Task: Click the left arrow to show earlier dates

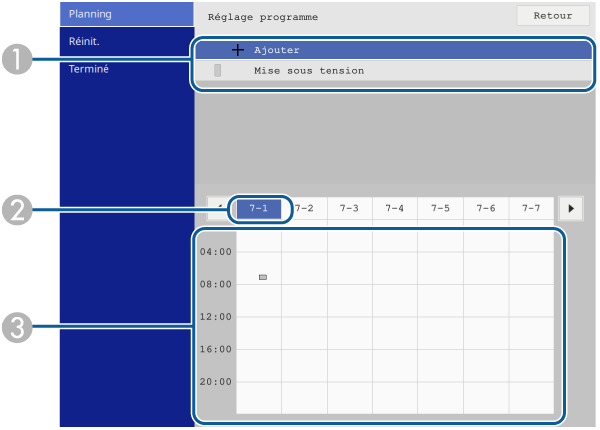Action: click(x=216, y=208)
